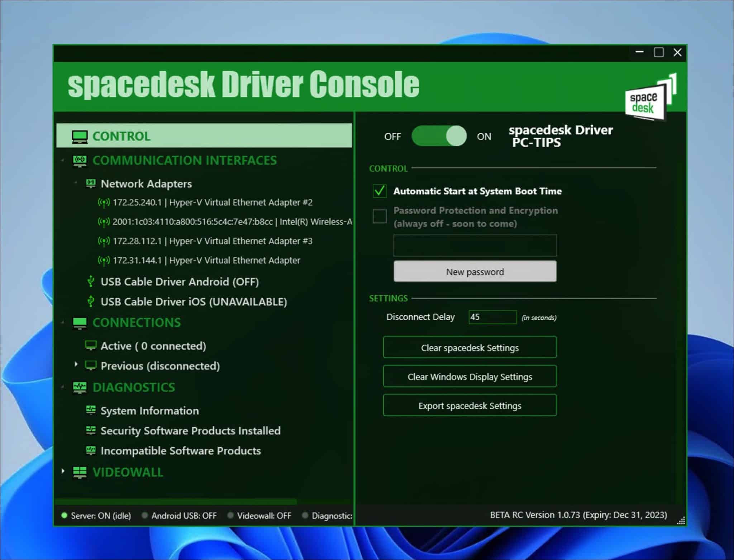Image resolution: width=734 pixels, height=560 pixels.
Task: Click the System Information diagnostic icon
Action: [x=91, y=410]
